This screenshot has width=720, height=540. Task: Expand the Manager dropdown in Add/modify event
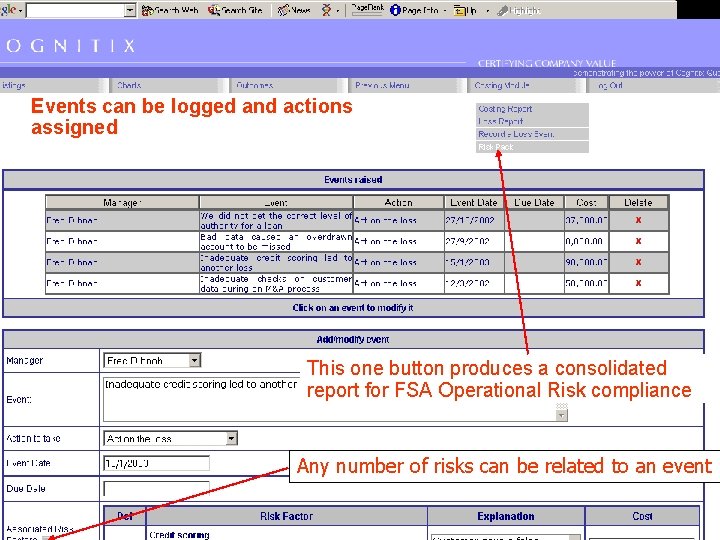click(x=195, y=360)
